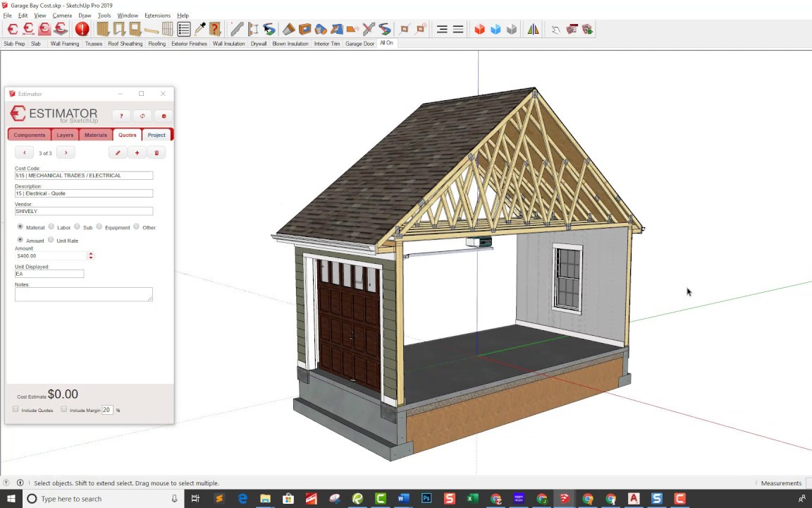Open Estimator help with the question mark icon

pyautogui.click(x=121, y=116)
